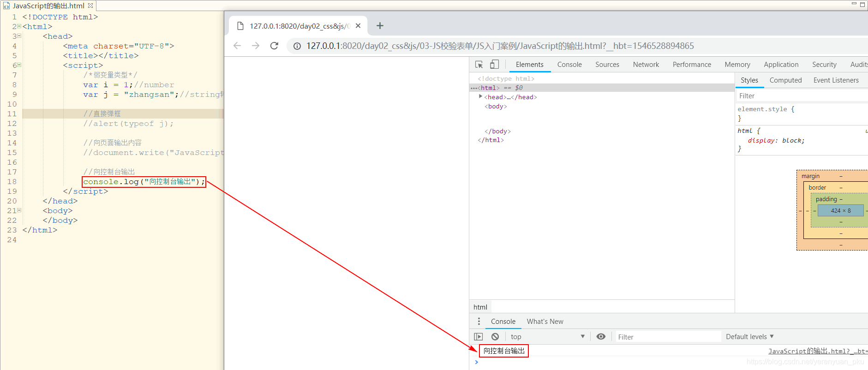Click the file icon on editor tab

point(6,6)
